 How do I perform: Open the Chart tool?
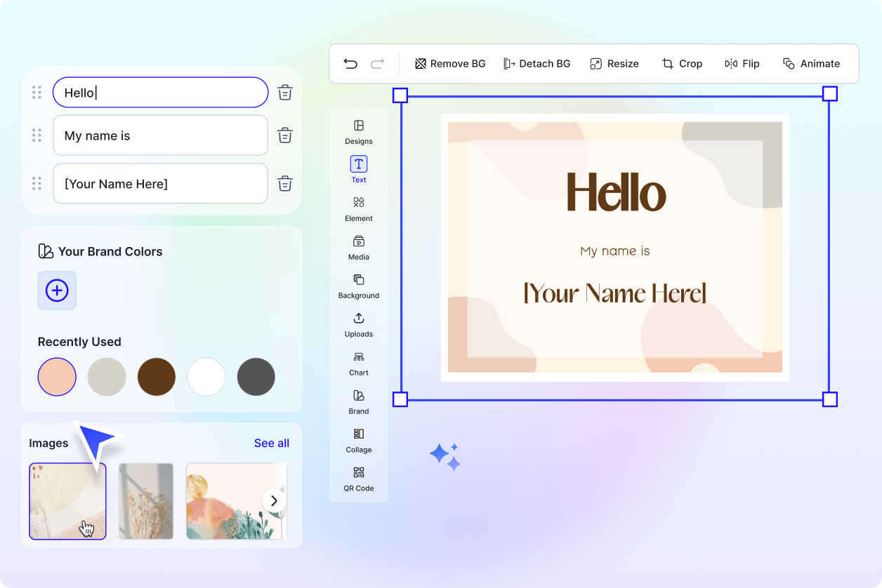click(x=359, y=363)
